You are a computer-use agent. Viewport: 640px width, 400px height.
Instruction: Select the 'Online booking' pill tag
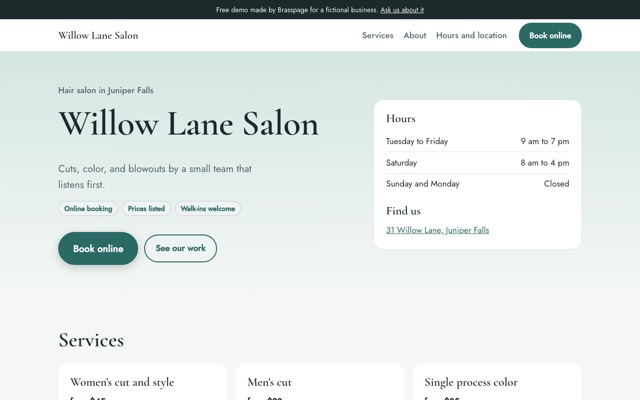tap(88, 209)
